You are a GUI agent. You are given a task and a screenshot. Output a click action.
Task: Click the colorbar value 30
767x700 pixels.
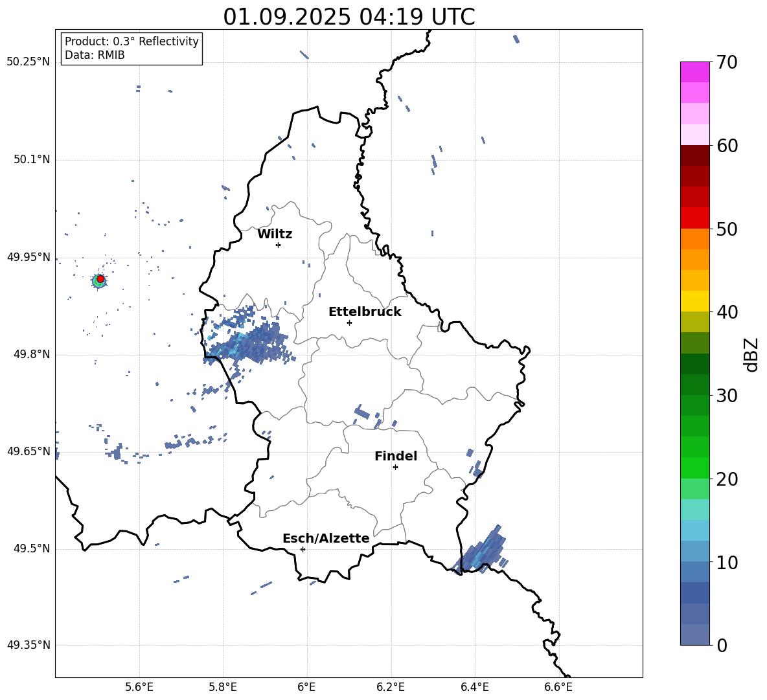(727, 396)
